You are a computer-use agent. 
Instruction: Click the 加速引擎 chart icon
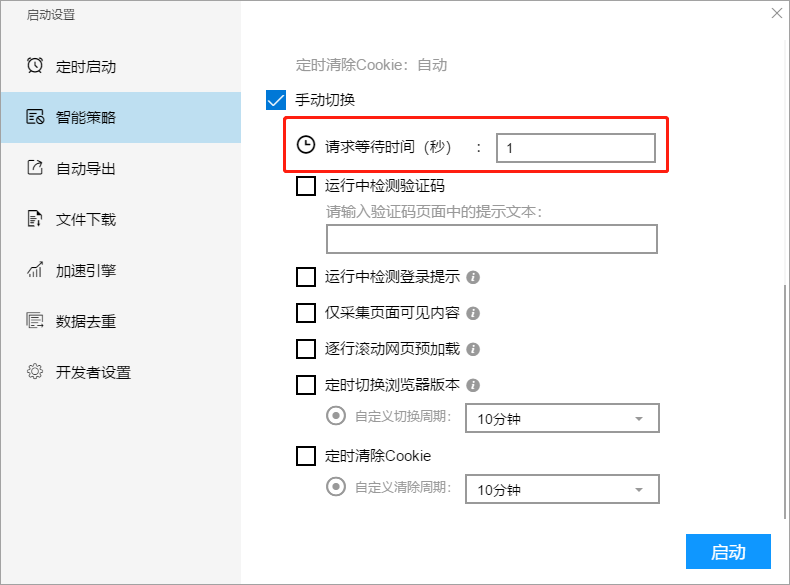pyautogui.click(x=35, y=270)
